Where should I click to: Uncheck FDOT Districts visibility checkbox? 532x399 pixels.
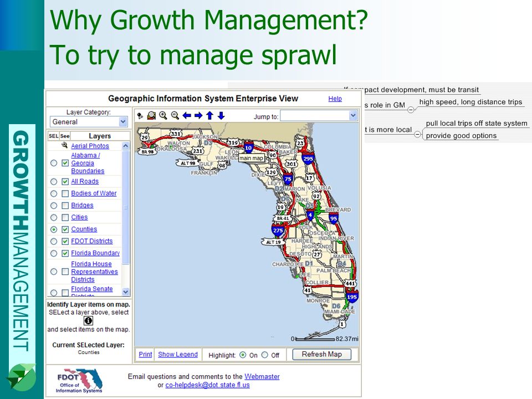tap(65, 241)
